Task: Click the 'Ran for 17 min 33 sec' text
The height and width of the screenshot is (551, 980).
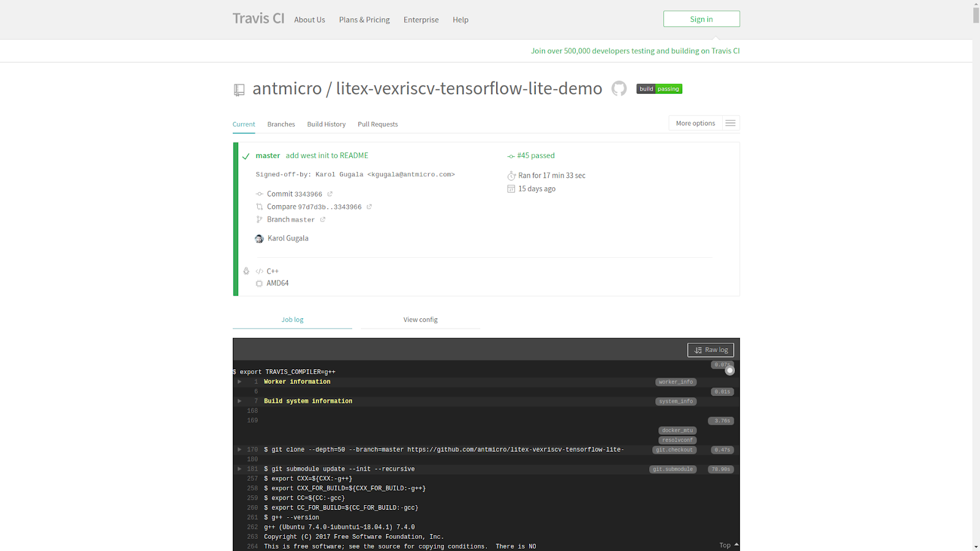Action: pyautogui.click(x=552, y=176)
